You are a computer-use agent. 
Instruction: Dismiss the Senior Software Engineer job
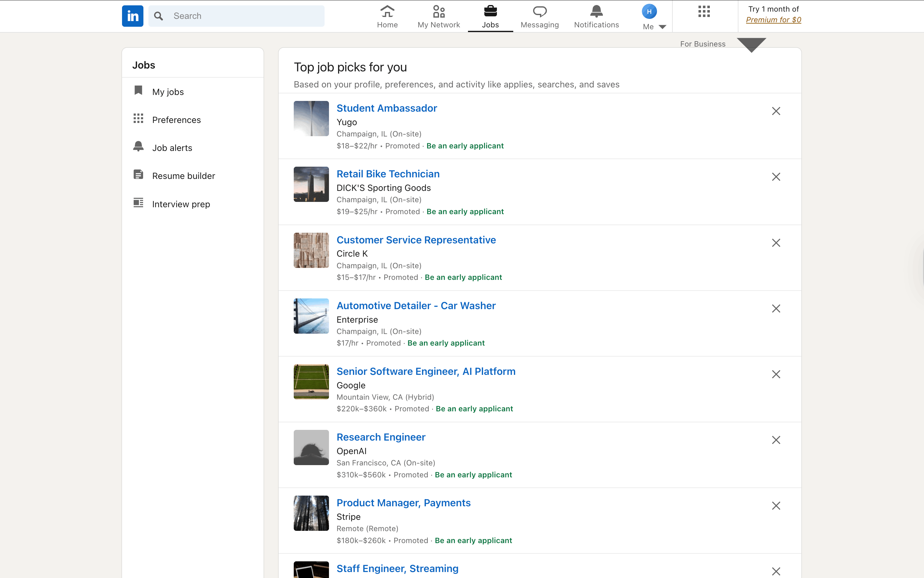point(776,375)
